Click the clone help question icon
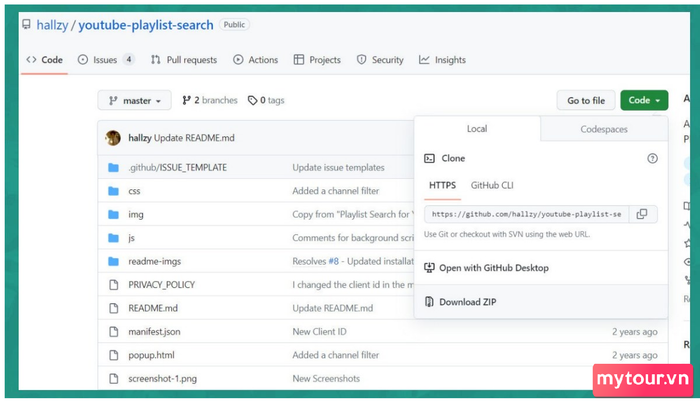700x405 pixels. pyautogui.click(x=652, y=159)
